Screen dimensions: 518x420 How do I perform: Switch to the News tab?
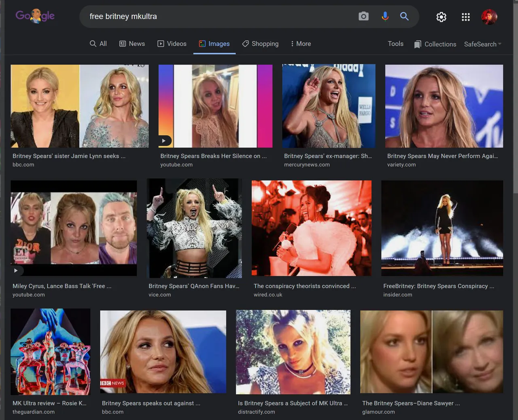tap(132, 44)
